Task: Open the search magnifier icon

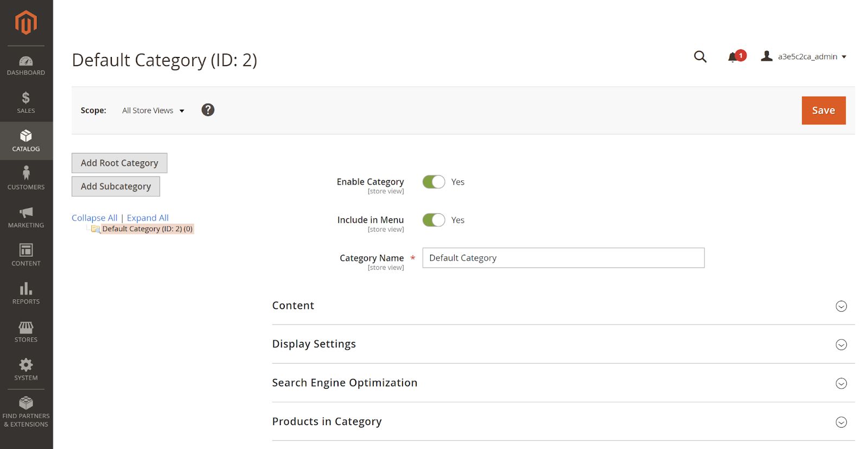Action: pos(700,56)
